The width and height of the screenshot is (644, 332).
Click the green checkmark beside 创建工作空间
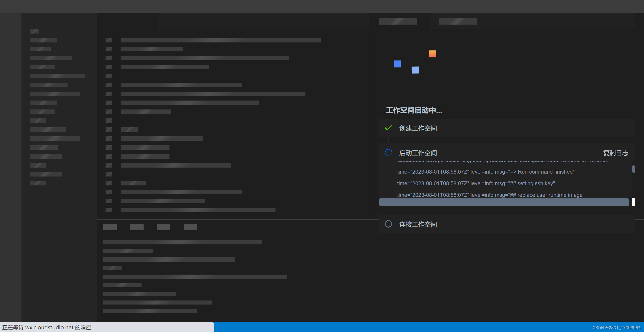(x=388, y=128)
